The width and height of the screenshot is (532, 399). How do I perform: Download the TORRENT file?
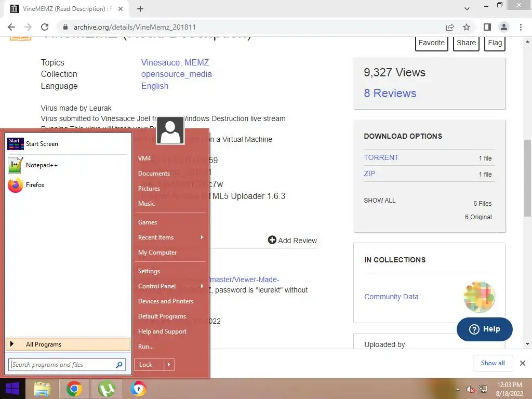[x=381, y=158]
